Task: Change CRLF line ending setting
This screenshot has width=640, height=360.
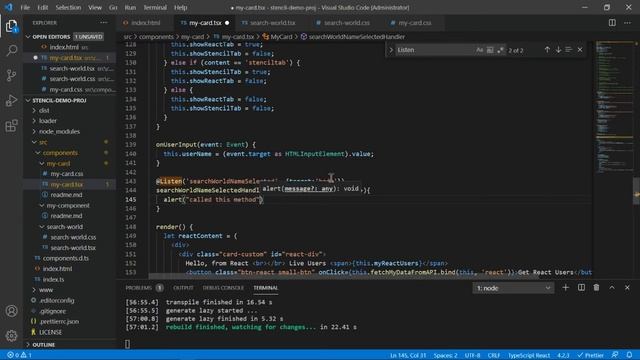Action: click(x=493, y=355)
